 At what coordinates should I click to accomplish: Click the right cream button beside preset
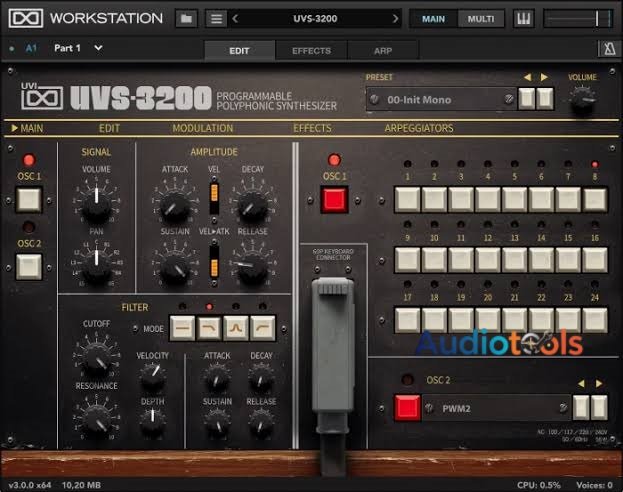545,98
